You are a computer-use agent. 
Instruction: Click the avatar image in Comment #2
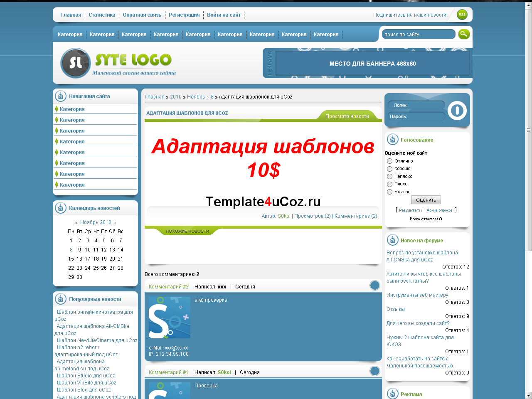pyautogui.click(x=169, y=318)
